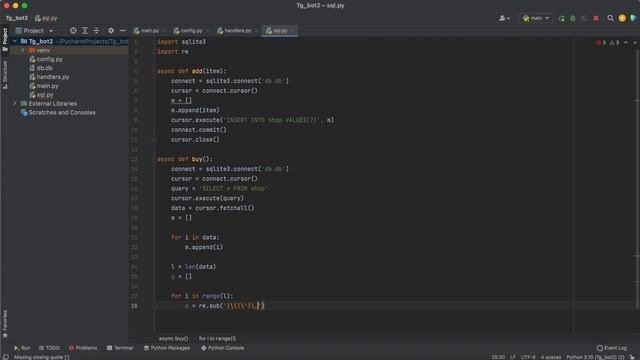The height and width of the screenshot is (360, 640).
Task: Open Search Everywhere magnifier icon
Action: point(610,18)
